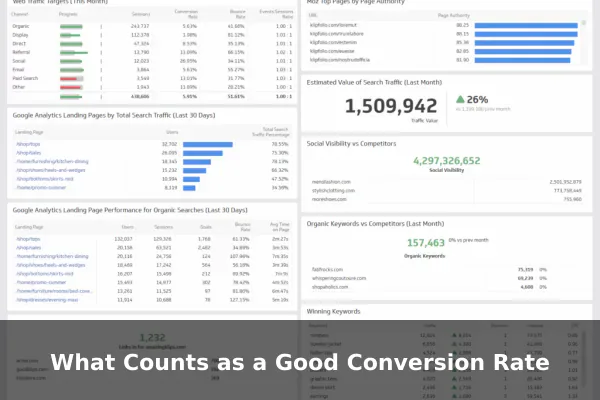Open bed-cove furniture link in Organic Searches table
Viewport: 600px width, 400px height.
54,291
